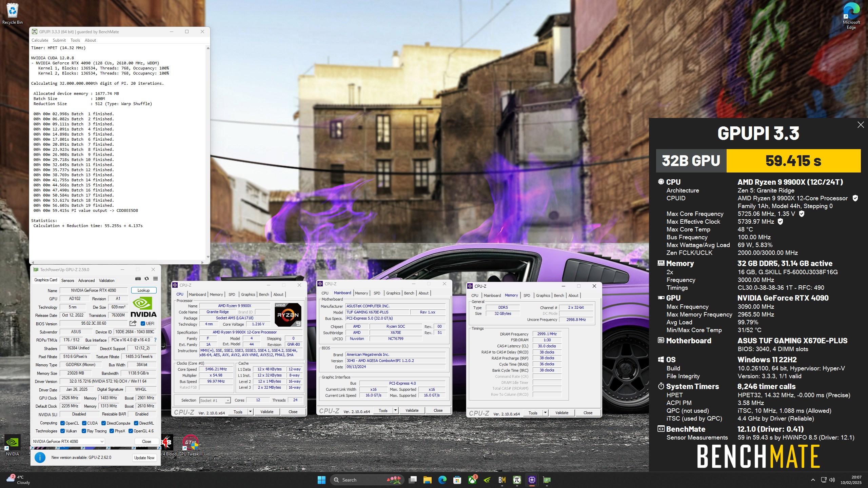Open the Xbox app from the taskbar
This screenshot has height=488, width=868.
point(472,480)
